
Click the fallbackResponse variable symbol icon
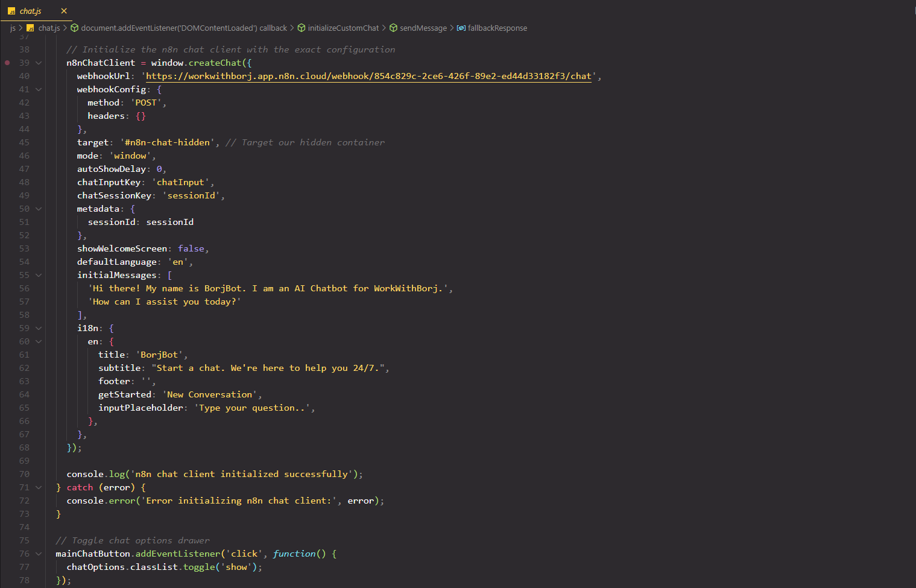pyautogui.click(x=461, y=28)
